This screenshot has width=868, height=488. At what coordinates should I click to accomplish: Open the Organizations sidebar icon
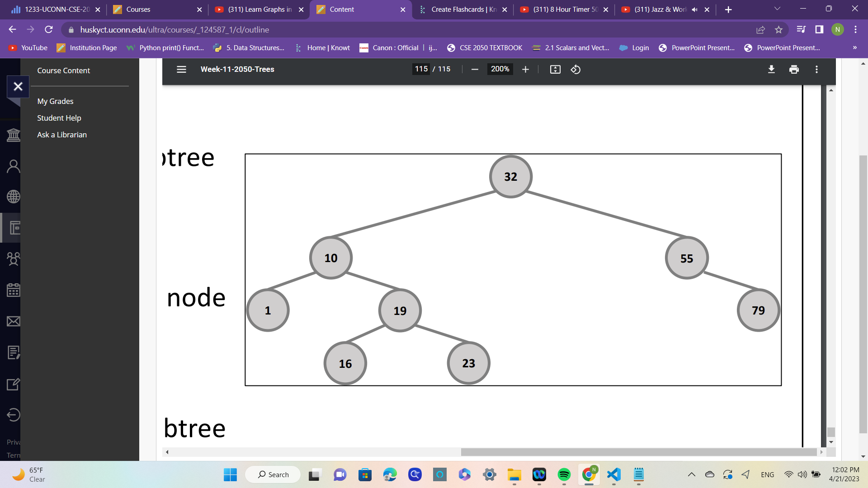point(14,259)
